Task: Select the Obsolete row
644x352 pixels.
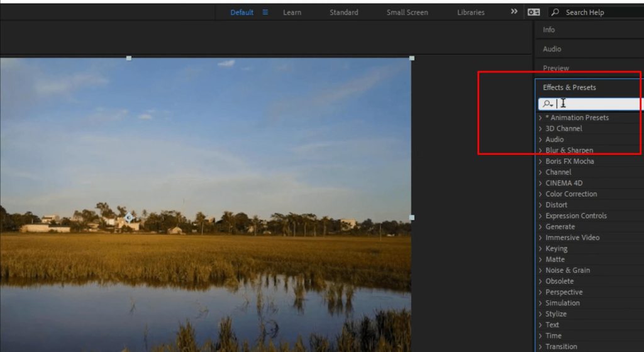Action: pos(591,281)
